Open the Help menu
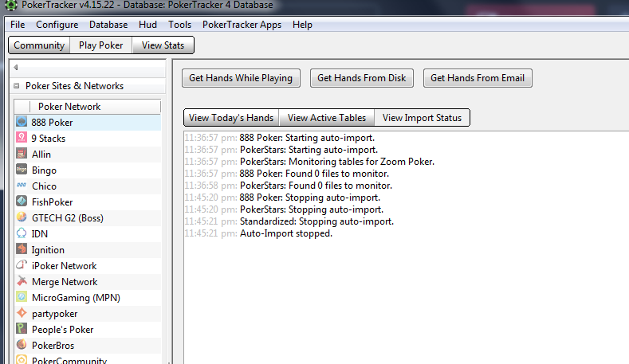629x364 pixels. (302, 25)
